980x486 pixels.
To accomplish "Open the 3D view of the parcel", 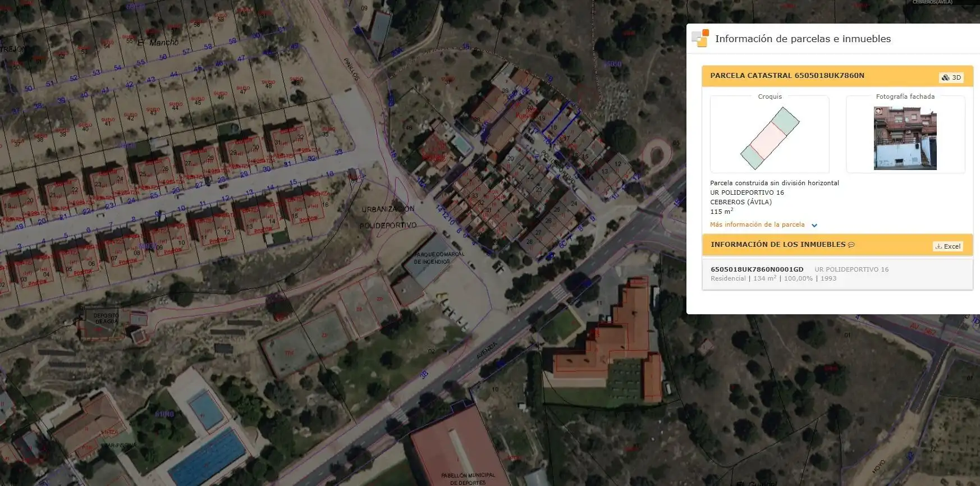I will pyautogui.click(x=951, y=77).
